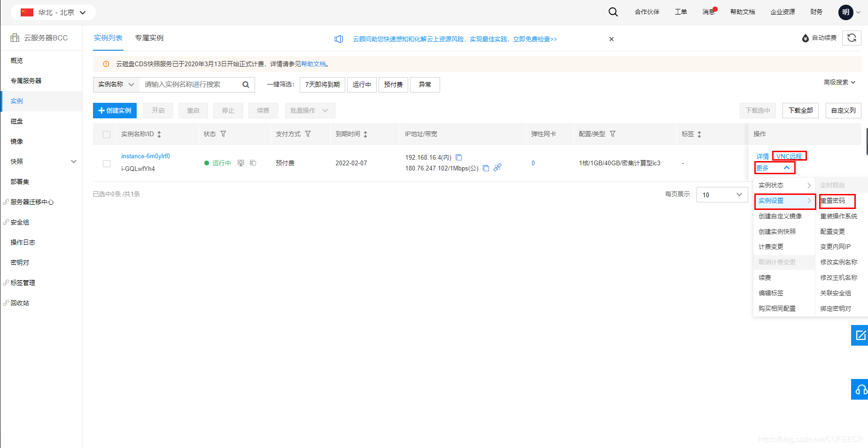Select 重装操作系统 in the submenu
Viewport: 868px width, 448px height.
pos(838,216)
